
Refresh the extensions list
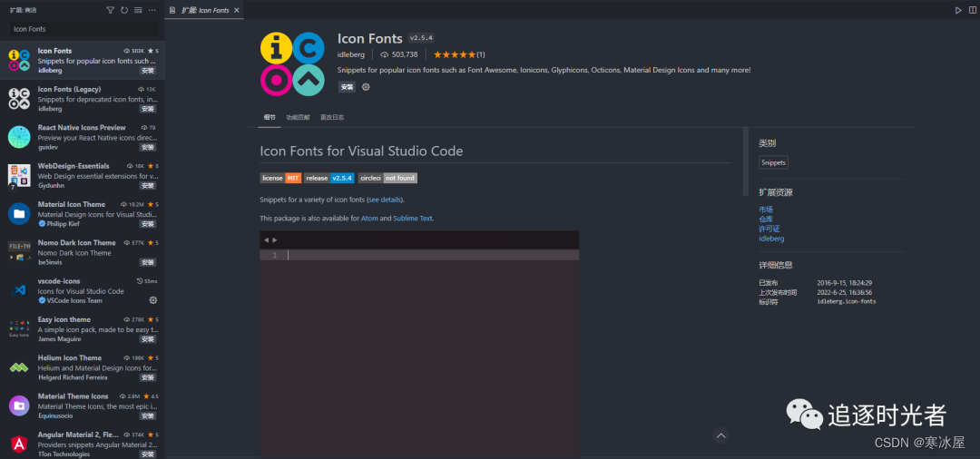tap(124, 10)
